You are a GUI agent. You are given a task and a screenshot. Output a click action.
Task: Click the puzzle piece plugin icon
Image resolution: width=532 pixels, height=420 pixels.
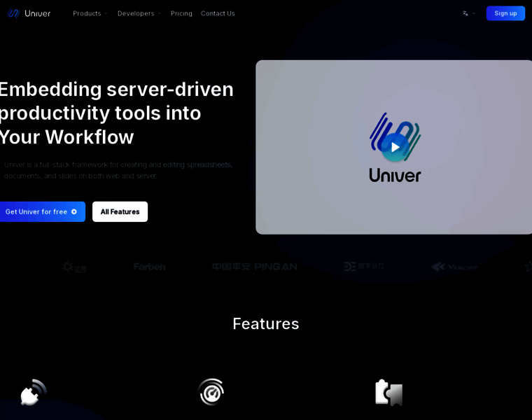click(x=389, y=393)
